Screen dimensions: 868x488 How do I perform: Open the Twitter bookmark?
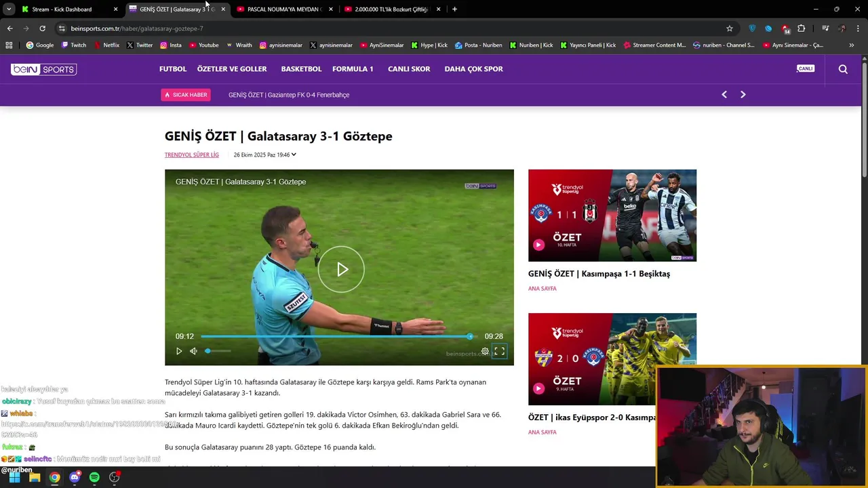[x=140, y=45]
